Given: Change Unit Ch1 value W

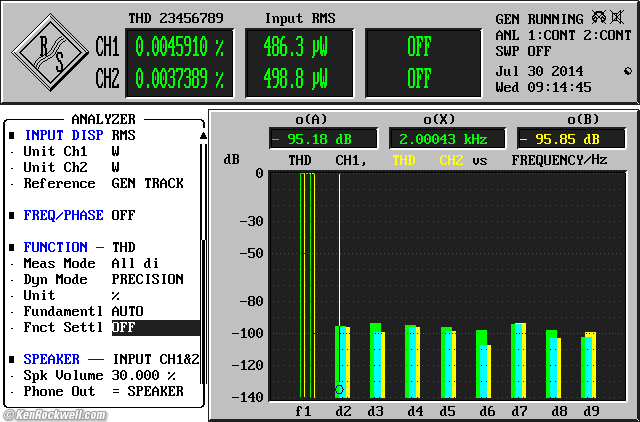Looking at the screenshot, I should click(x=116, y=151).
